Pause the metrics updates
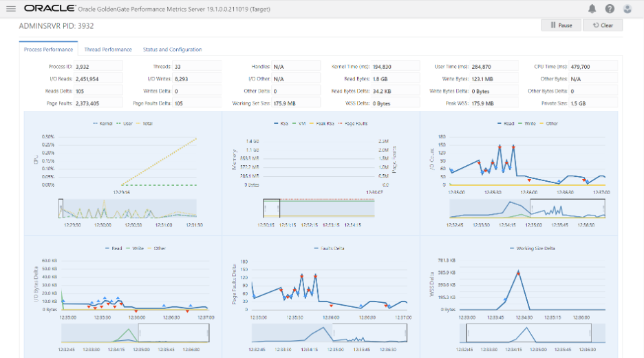 (561, 25)
